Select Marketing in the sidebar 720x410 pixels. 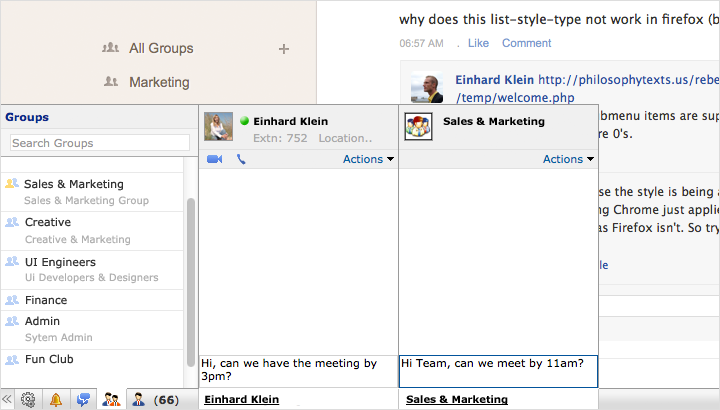point(159,82)
